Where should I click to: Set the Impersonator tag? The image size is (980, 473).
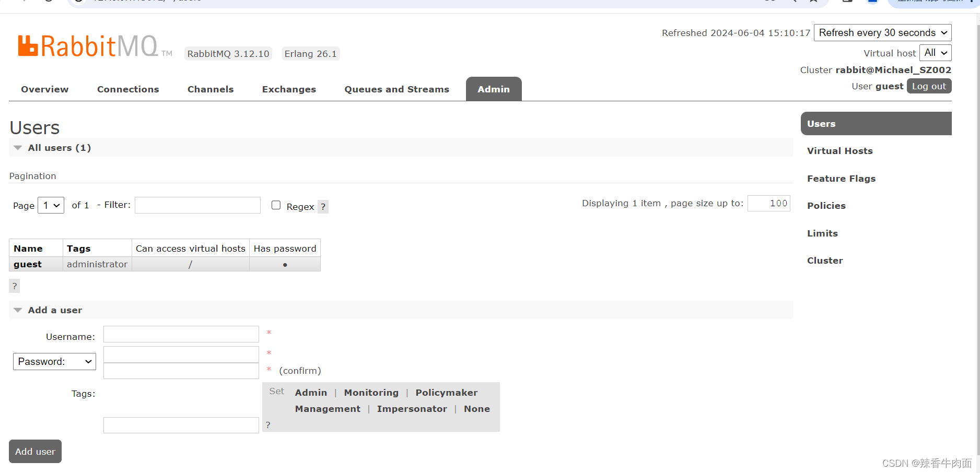point(412,409)
